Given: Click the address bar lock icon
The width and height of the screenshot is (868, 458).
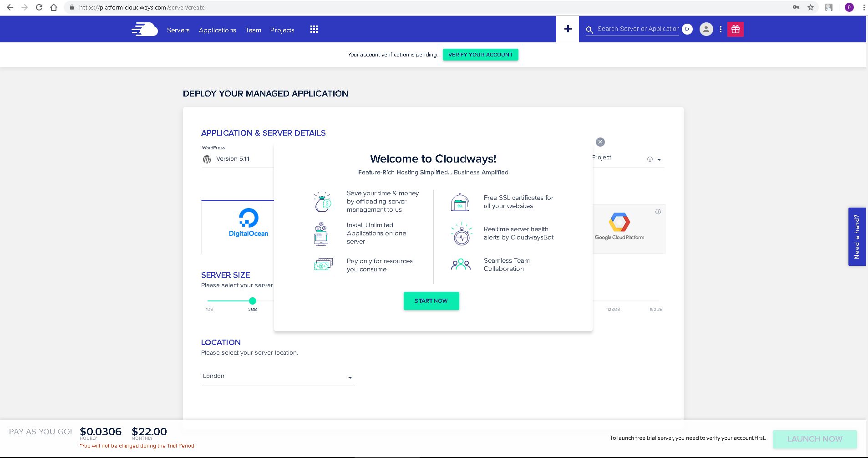Looking at the screenshot, I should pyautogui.click(x=72, y=7).
